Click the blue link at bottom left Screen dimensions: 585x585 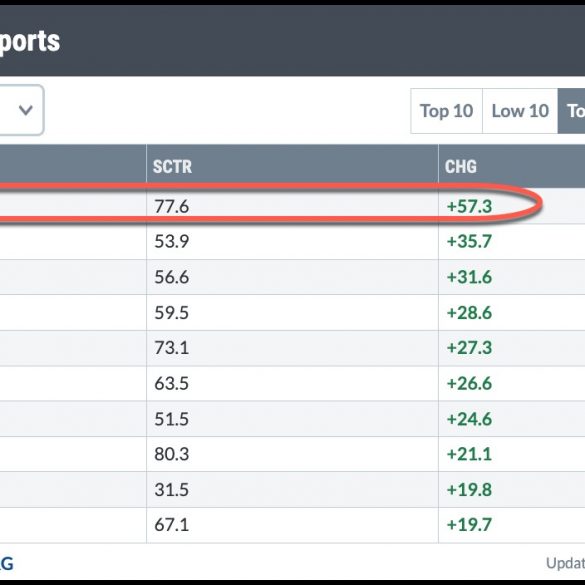pos(6,563)
